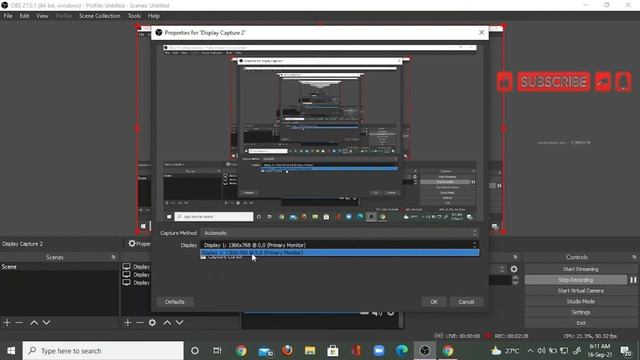Remove the selected scene with minus icon
Screen dimensions: 640x360
point(19,322)
